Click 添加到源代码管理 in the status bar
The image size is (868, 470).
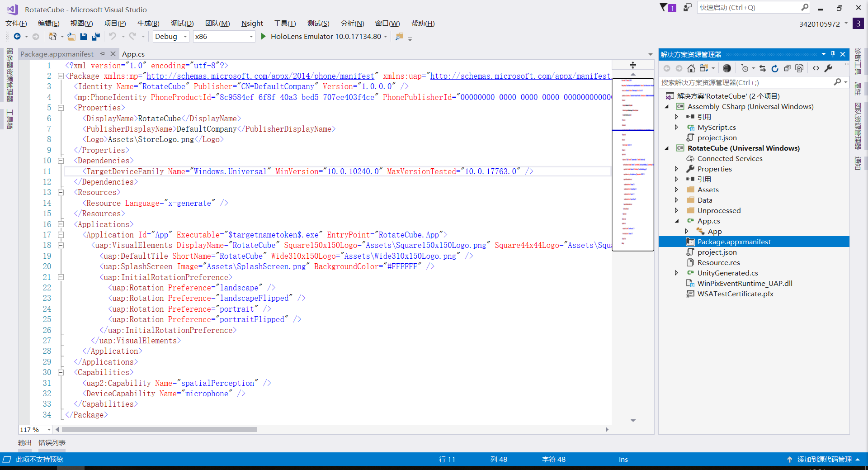825,460
